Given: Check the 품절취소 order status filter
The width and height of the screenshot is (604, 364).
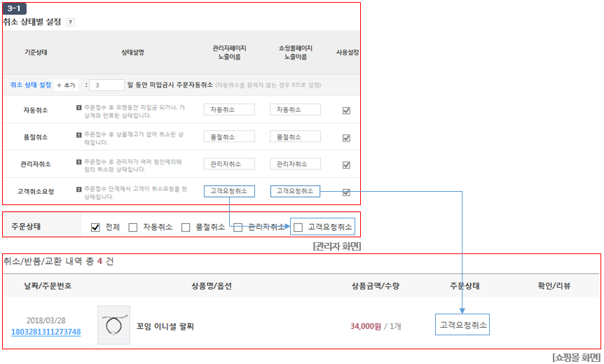Looking at the screenshot, I should pyautogui.click(x=186, y=227).
